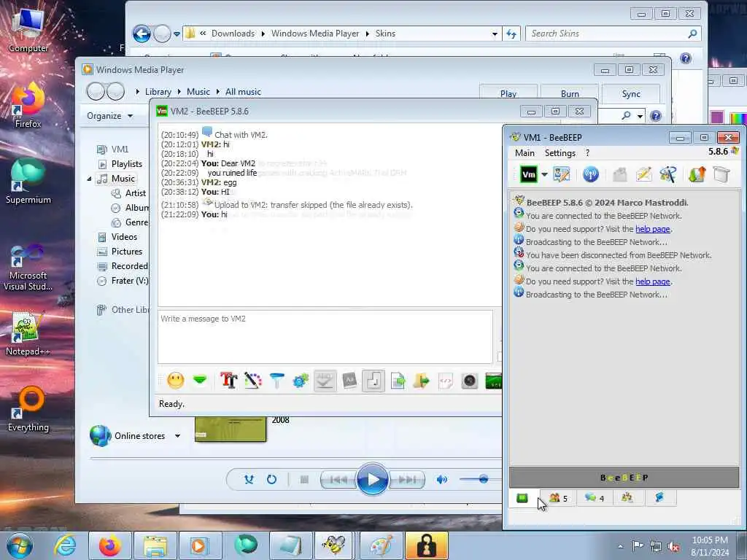The width and height of the screenshot is (747, 560).
Task: Select Artist under Music
Action: (x=135, y=192)
